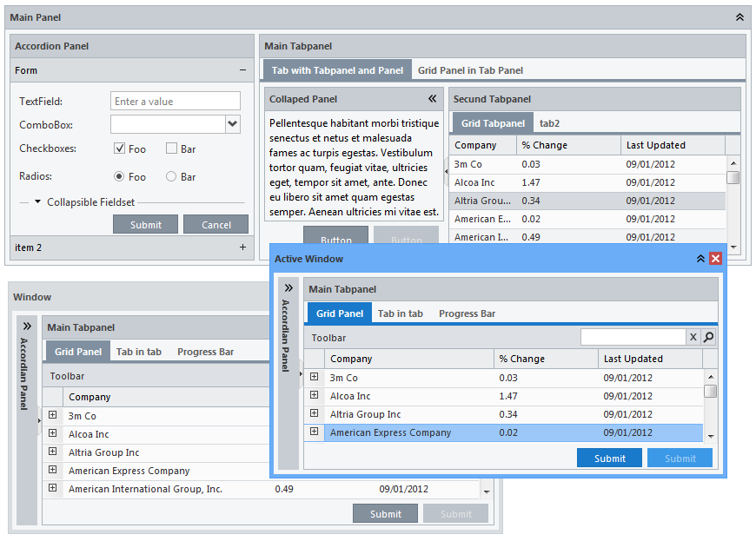Sort by Company header in Active Window
756x541 pixels.
409,359
